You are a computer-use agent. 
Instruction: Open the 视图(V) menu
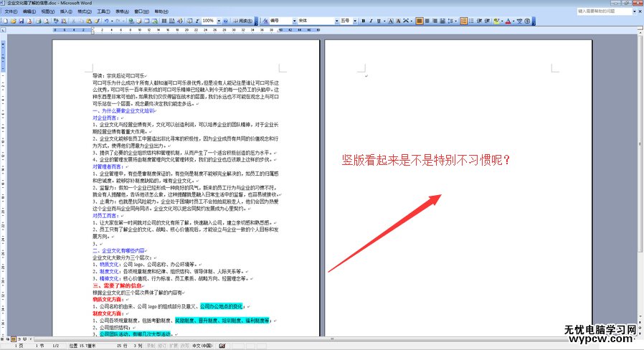[47, 11]
